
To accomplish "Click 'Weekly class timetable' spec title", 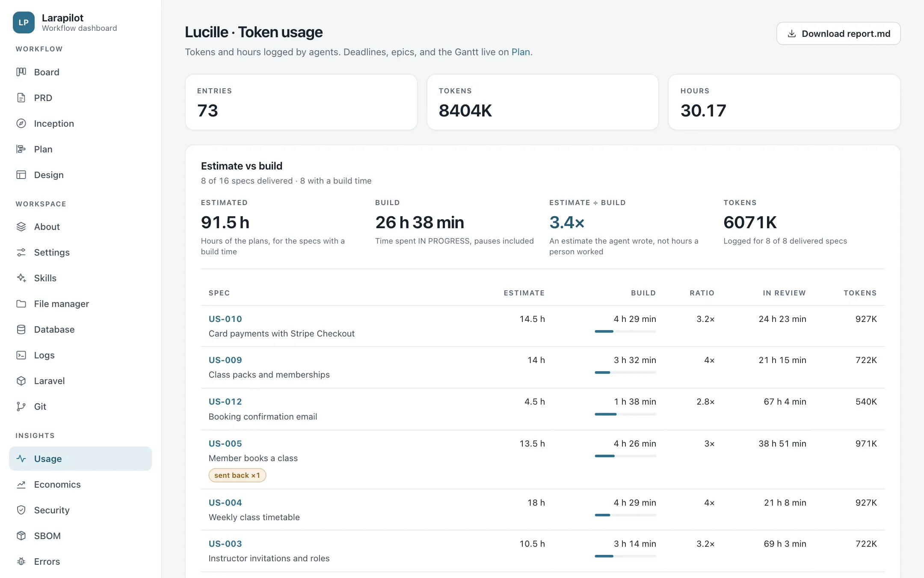I will (x=254, y=517).
